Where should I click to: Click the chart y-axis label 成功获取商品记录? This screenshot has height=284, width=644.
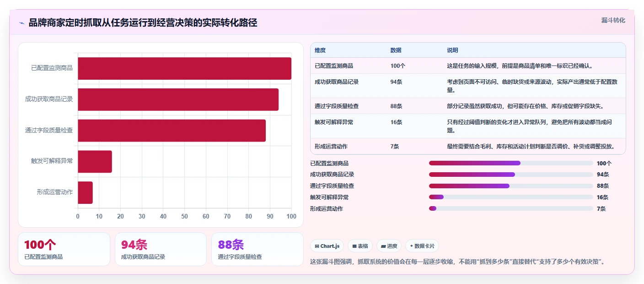[49, 99]
